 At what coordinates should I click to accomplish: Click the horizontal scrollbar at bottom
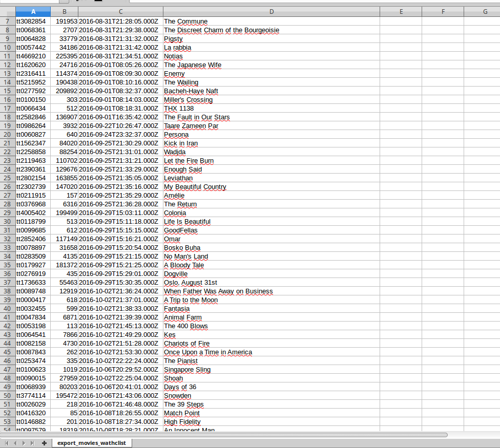pyautogui.click(x=224, y=435)
